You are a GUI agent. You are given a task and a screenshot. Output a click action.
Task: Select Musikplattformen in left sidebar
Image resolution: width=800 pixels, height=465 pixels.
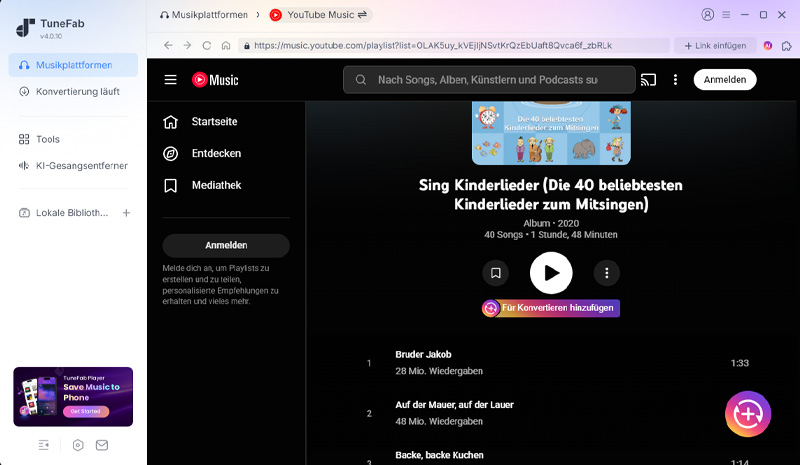pos(73,65)
